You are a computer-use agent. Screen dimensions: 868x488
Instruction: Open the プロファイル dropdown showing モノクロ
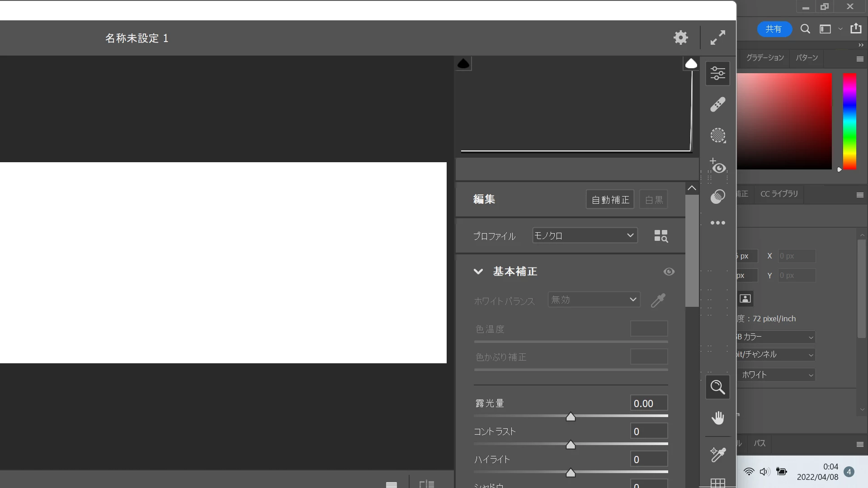click(x=585, y=235)
